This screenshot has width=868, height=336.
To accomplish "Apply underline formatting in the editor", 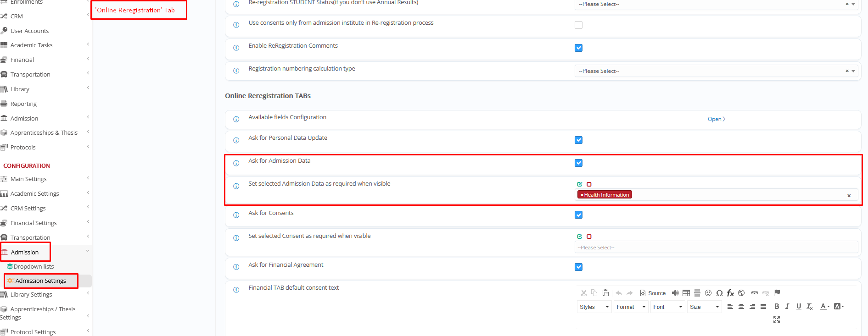I will tap(799, 307).
